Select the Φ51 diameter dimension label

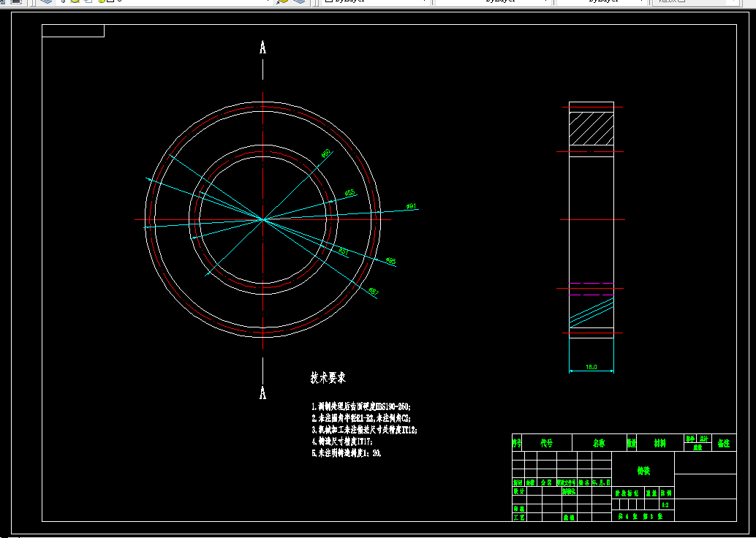tap(344, 251)
